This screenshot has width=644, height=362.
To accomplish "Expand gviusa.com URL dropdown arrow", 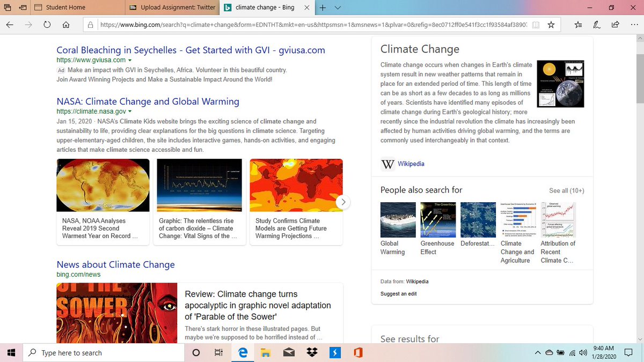I will coord(130,60).
